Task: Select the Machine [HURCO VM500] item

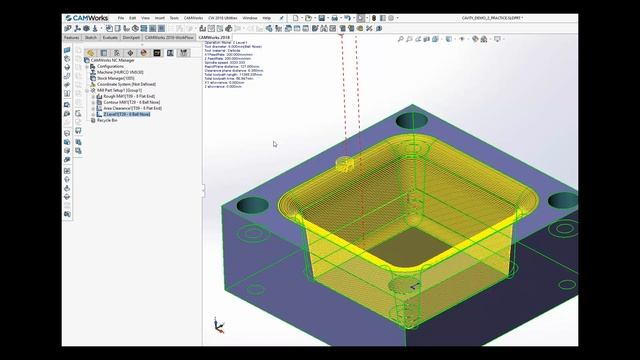Action: pyautogui.click(x=120, y=72)
